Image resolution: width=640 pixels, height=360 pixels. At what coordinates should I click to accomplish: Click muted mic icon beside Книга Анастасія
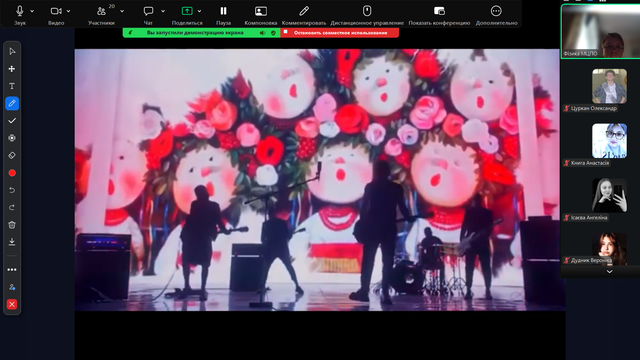pos(567,163)
